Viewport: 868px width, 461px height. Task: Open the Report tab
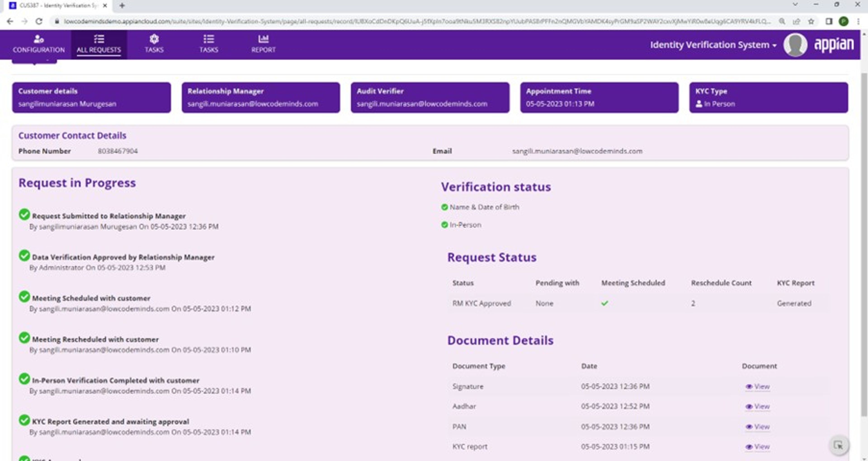point(263,44)
